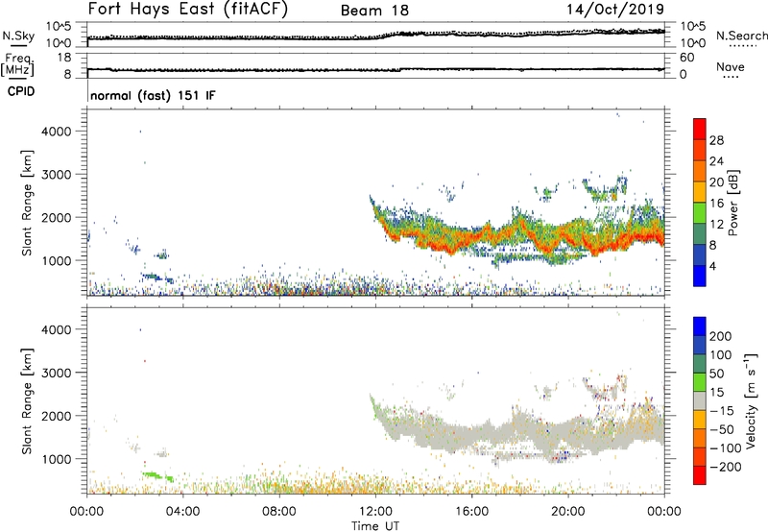This screenshot has height=532, width=768.
Task: Click the red bottom segment of Velocity colorbar
Action: click(x=700, y=475)
